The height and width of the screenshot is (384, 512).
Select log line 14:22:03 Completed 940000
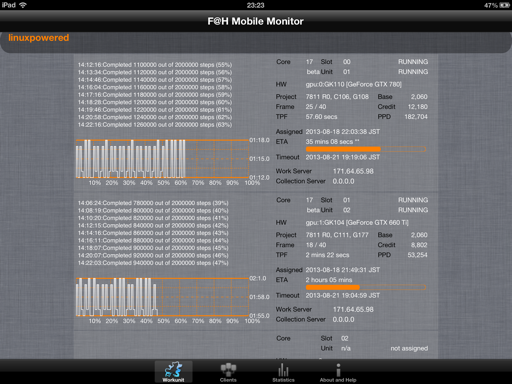pos(153,263)
